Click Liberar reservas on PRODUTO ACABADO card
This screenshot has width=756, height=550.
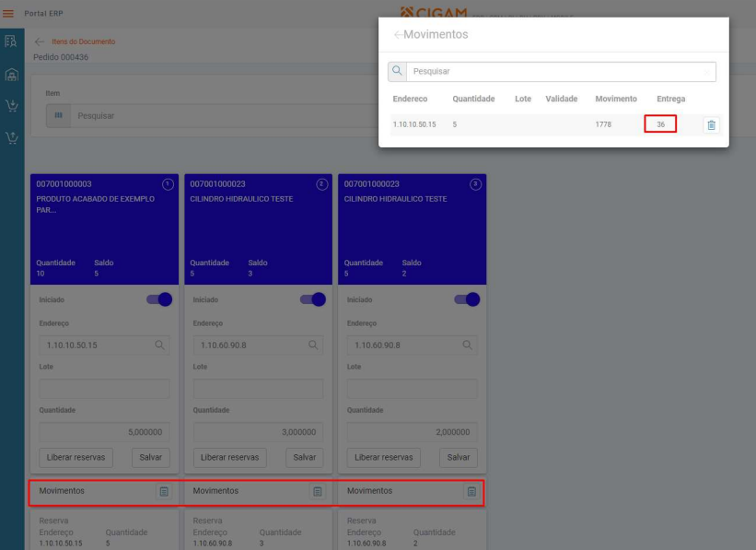point(76,457)
